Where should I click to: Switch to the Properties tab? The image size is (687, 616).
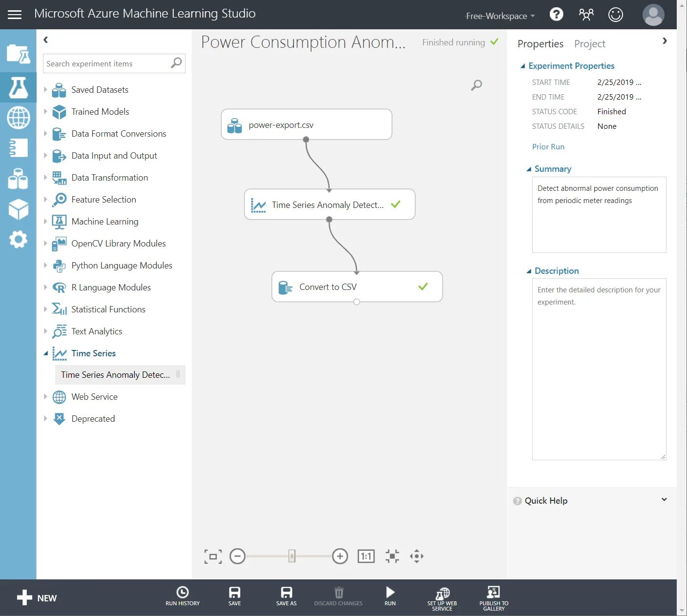click(541, 43)
